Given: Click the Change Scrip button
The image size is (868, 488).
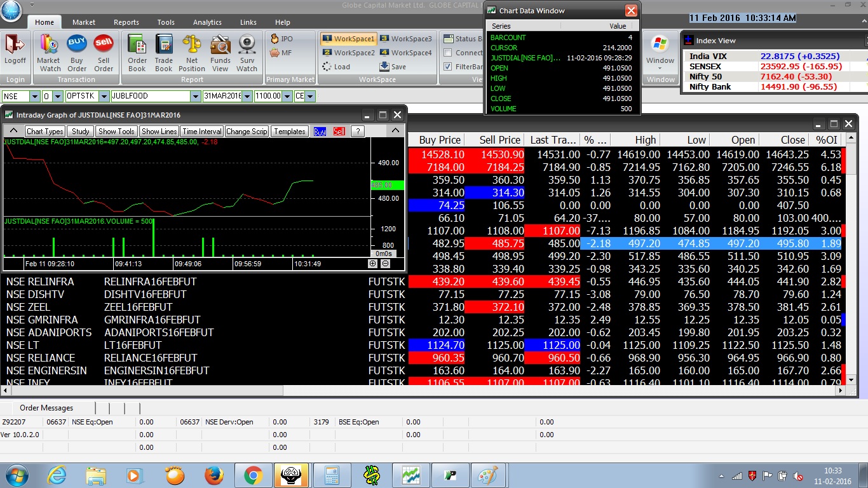Looking at the screenshot, I should click(247, 132).
